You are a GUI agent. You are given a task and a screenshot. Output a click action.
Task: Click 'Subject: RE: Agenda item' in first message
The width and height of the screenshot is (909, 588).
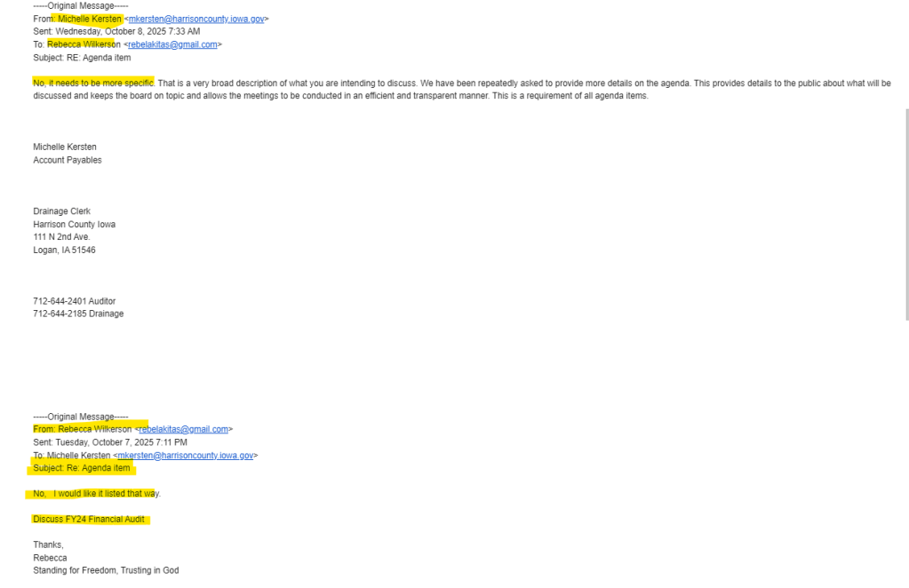pyautogui.click(x=82, y=58)
